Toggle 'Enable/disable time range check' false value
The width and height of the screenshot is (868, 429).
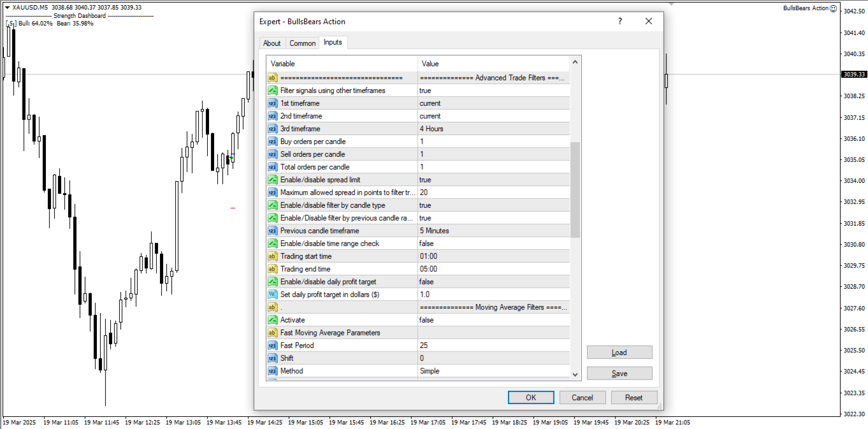click(494, 244)
